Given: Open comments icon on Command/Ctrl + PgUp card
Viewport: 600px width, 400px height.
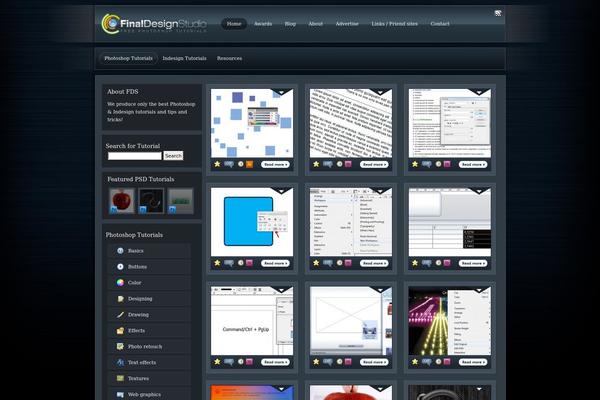Looking at the screenshot, I should [229, 362].
